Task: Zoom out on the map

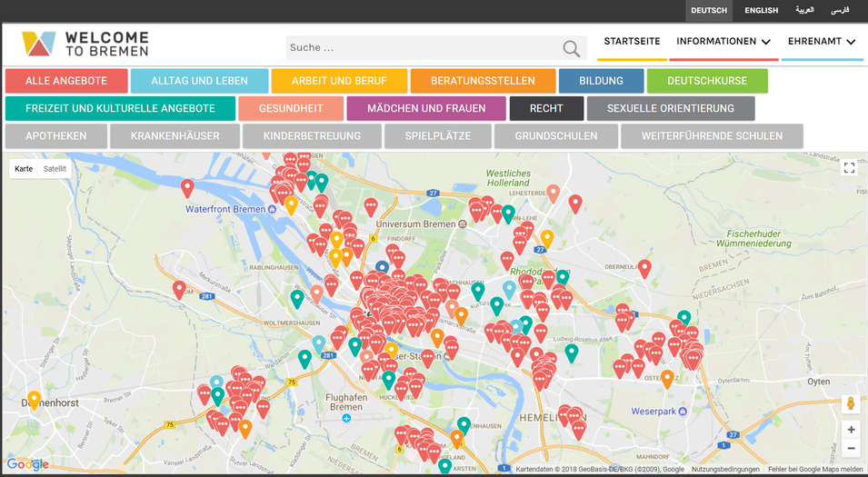Action: [x=851, y=448]
